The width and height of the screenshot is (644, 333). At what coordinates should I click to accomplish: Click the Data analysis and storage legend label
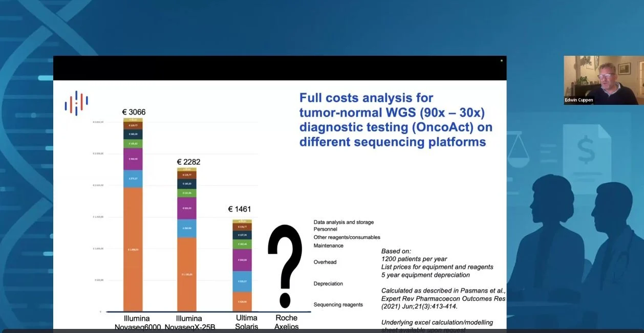click(x=344, y=222)
